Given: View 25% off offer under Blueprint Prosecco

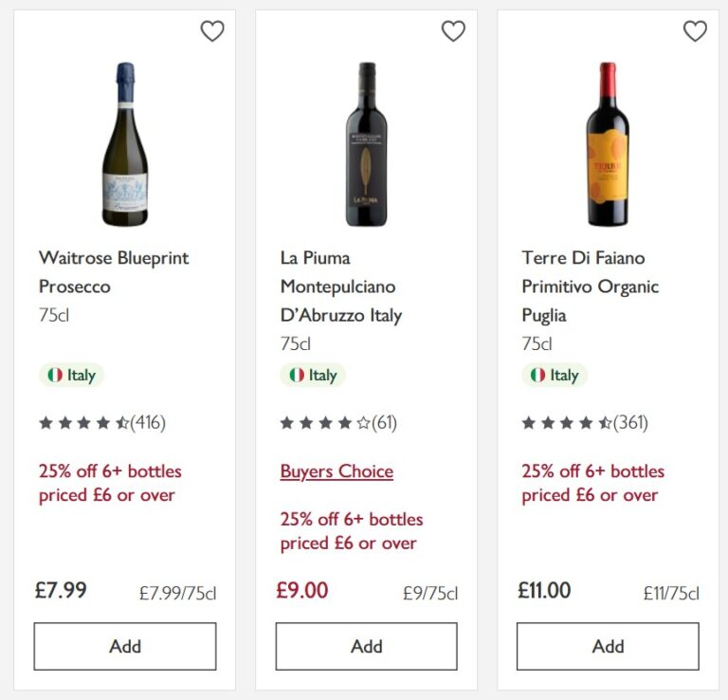Looking at the screenshot, I should click(x=110, y=483).
